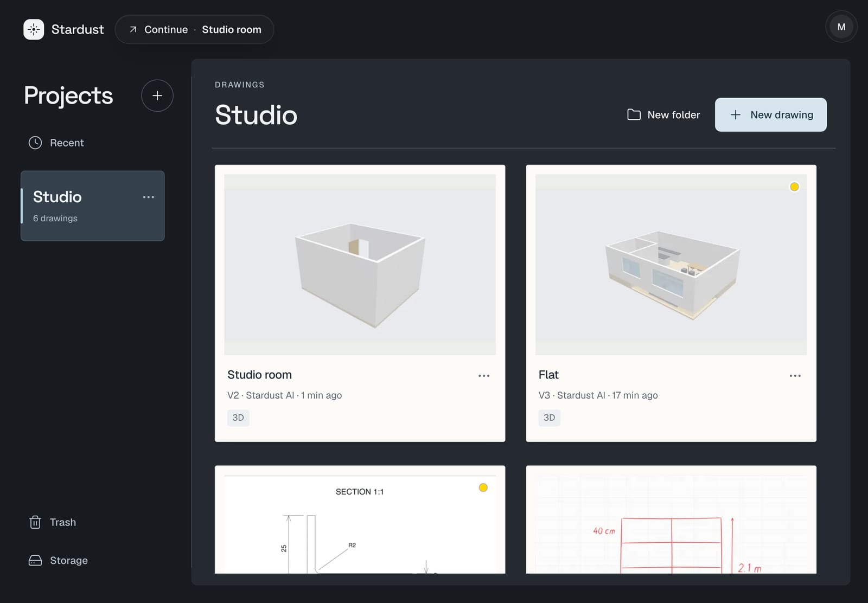
Task: Click the 6 drawings count text
Action: [x=55, y=218]
